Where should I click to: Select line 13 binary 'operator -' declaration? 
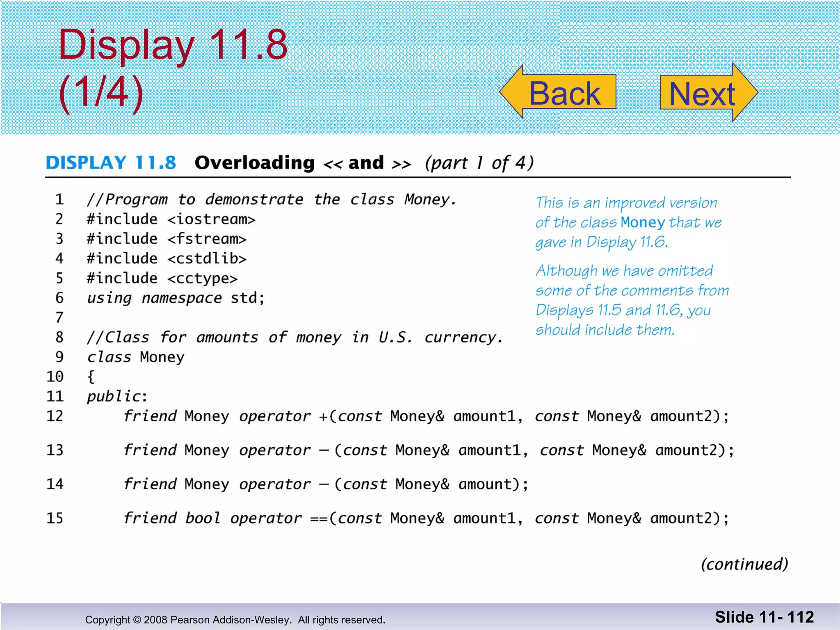[x=429, y=450]
